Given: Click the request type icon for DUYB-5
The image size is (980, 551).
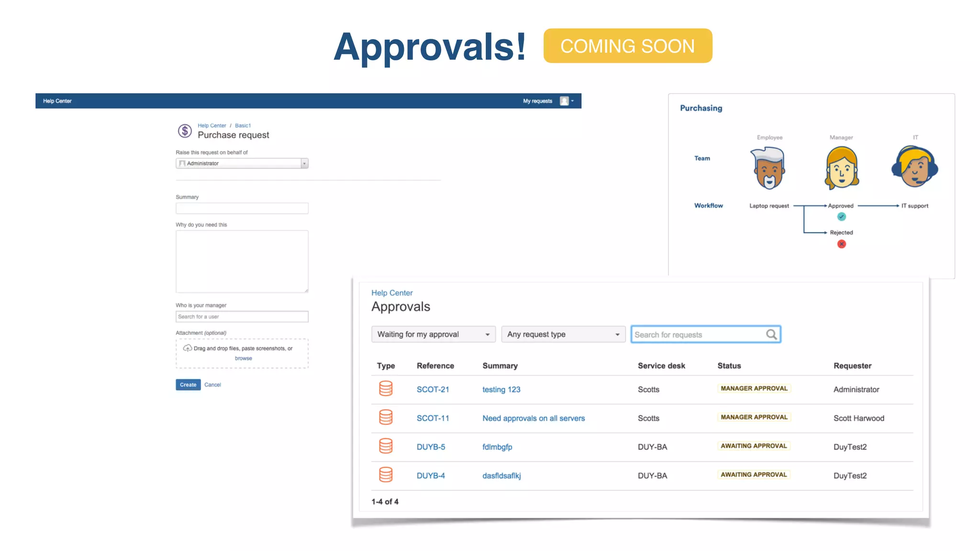Looking at the screenshot, I should [x=386, y=446].
